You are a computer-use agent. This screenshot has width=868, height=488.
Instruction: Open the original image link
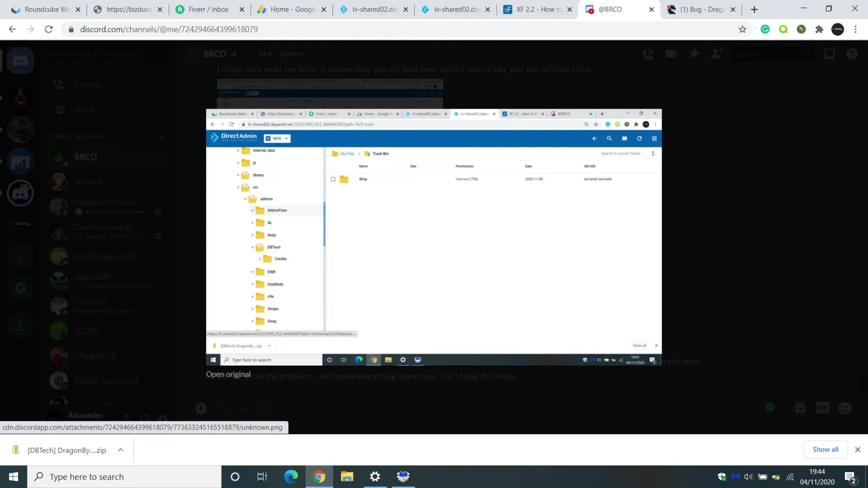tap(228, 374)
